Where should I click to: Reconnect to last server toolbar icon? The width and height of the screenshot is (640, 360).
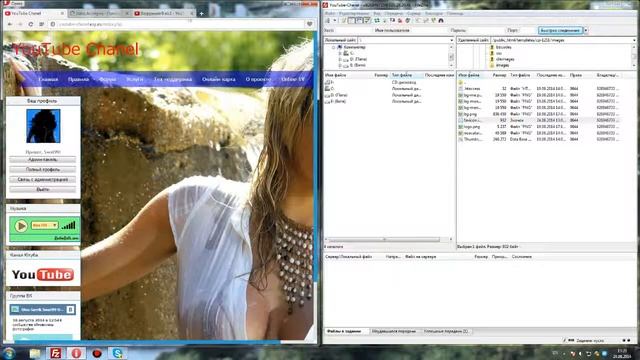tap(407, 20)
